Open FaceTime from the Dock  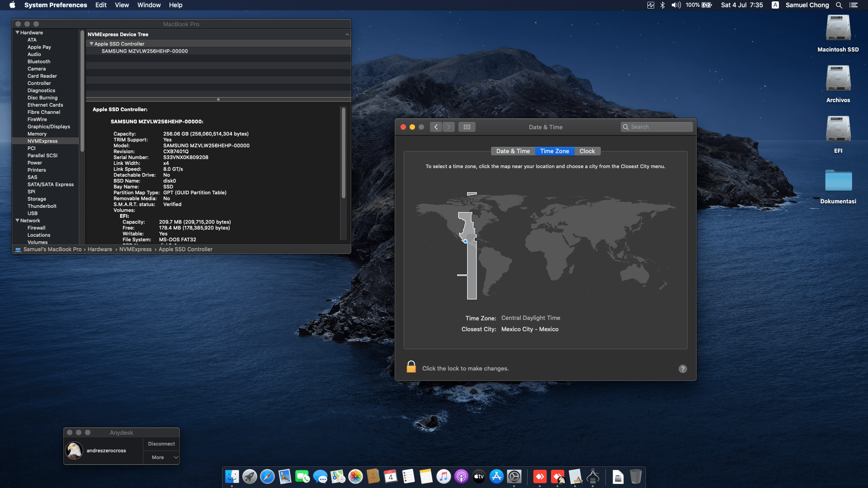[x=302, y=476]
